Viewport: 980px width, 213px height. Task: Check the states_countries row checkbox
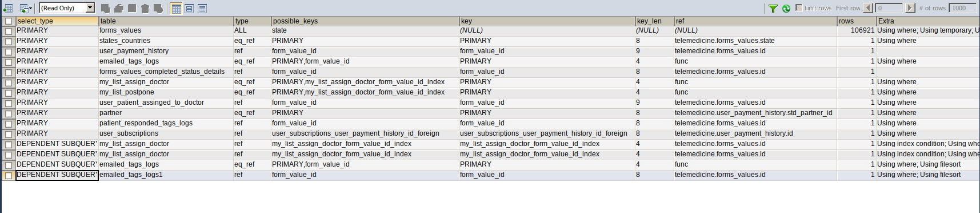[x=9, y=41]
